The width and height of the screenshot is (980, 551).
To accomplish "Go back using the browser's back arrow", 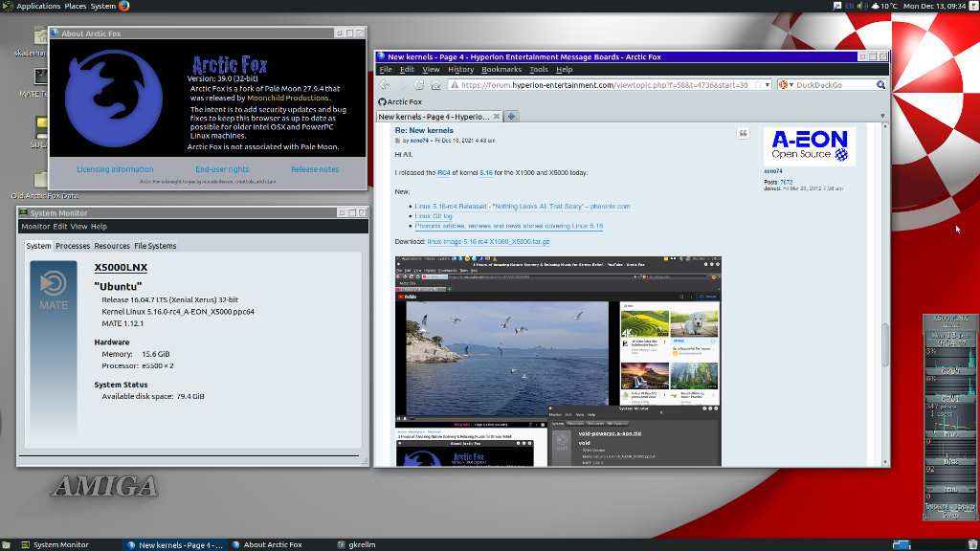I will coord(385,85).
